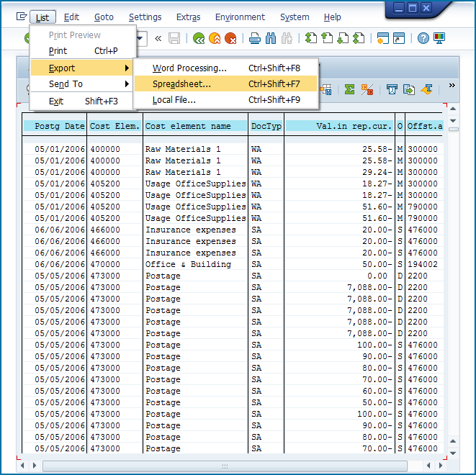Click the vertical scrollbar down arrow
This screenshot has height=475, width=476.
[454, 443]
